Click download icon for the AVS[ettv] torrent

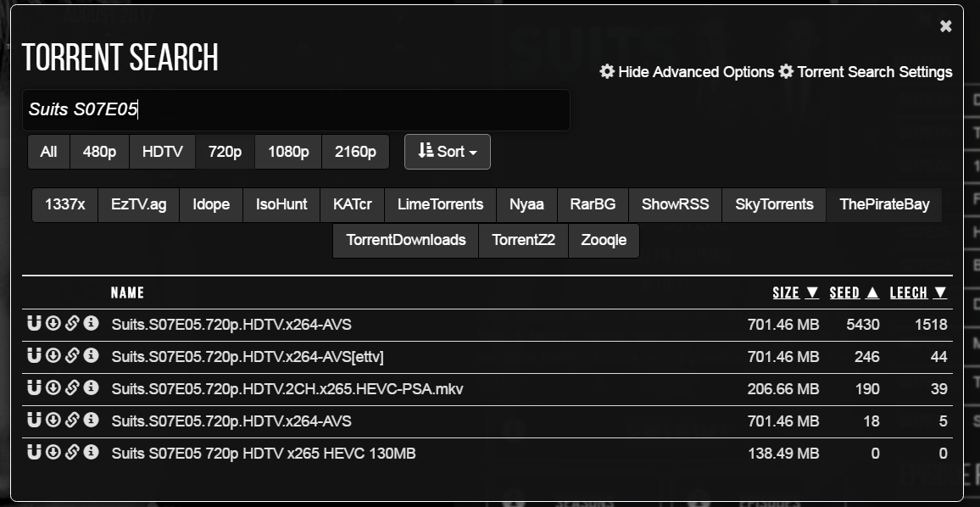point(53,356)
